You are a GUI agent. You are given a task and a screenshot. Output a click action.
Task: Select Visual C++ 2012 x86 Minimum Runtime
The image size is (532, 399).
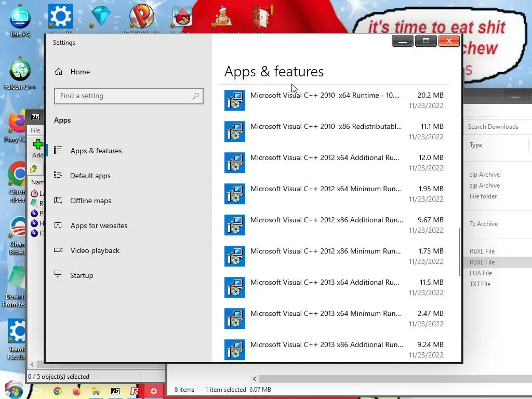(x=334, y=256)
